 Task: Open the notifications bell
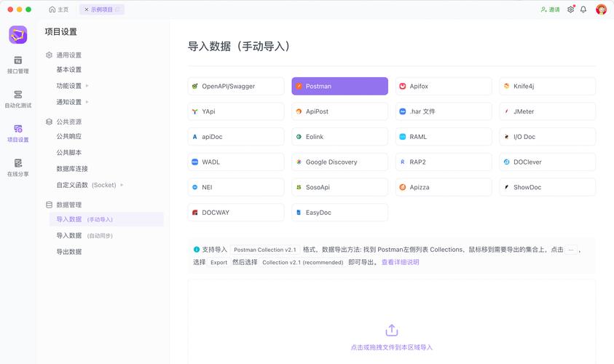point(583,9)
